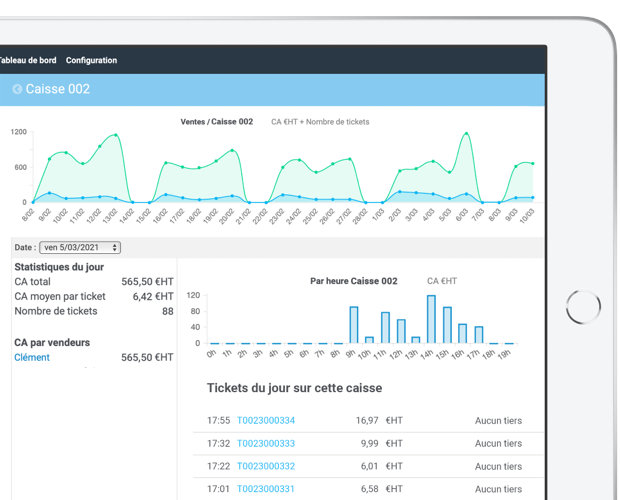Open ticket T0023000334

tap(266, 421)
